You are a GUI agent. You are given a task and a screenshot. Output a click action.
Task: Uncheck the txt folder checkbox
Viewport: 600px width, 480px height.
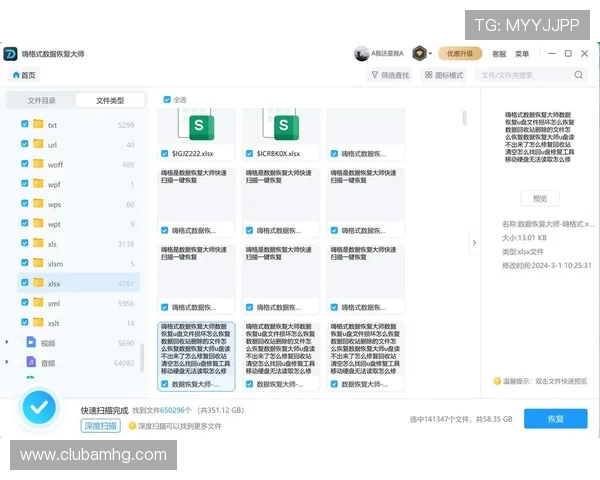25,124
